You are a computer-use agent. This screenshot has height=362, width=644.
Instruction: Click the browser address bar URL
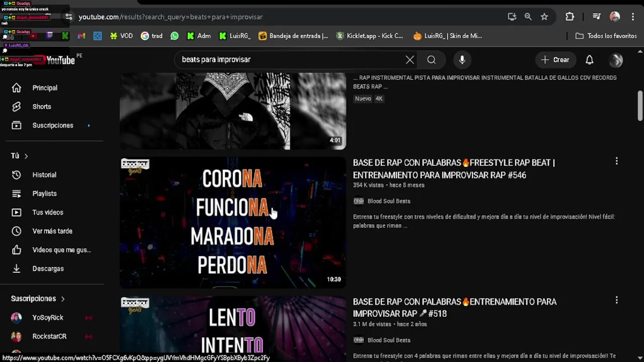(171, 17)
